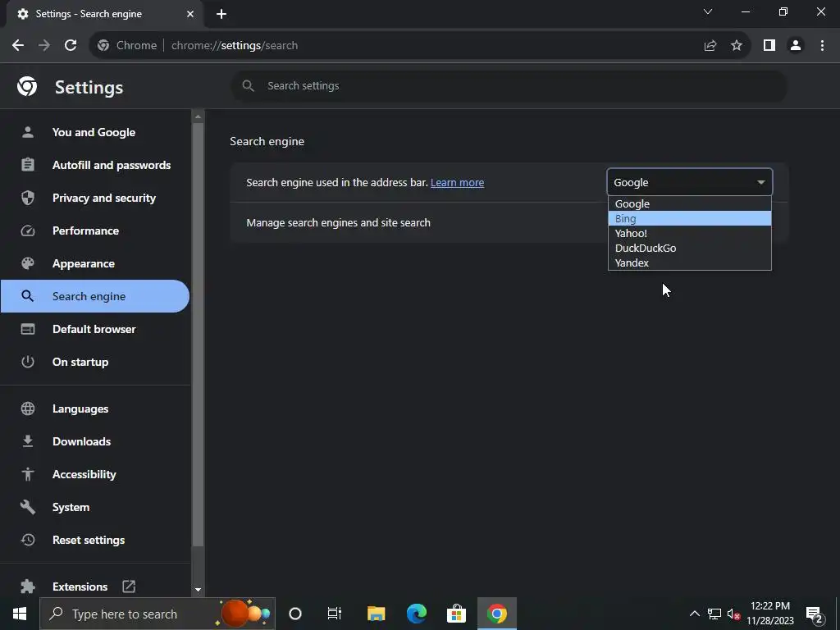The height and width of the screenshot is (630, 840).
Task: Collapse the Google search engine combo box
Action: [x=689, y=182]
